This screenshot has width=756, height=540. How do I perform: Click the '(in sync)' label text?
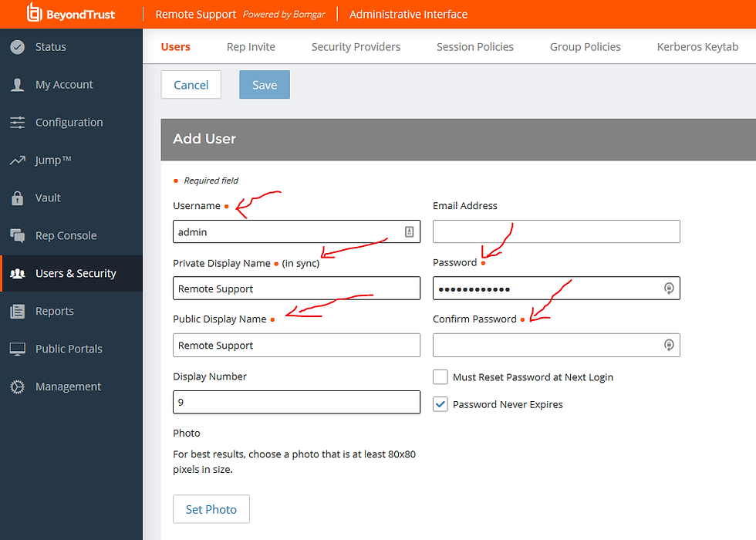tap(301, 263)
